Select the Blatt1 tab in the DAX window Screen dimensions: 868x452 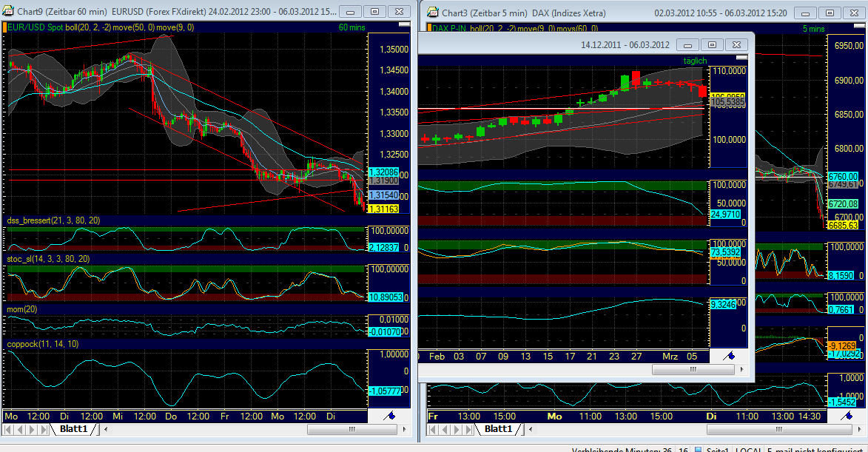(499, 429)
